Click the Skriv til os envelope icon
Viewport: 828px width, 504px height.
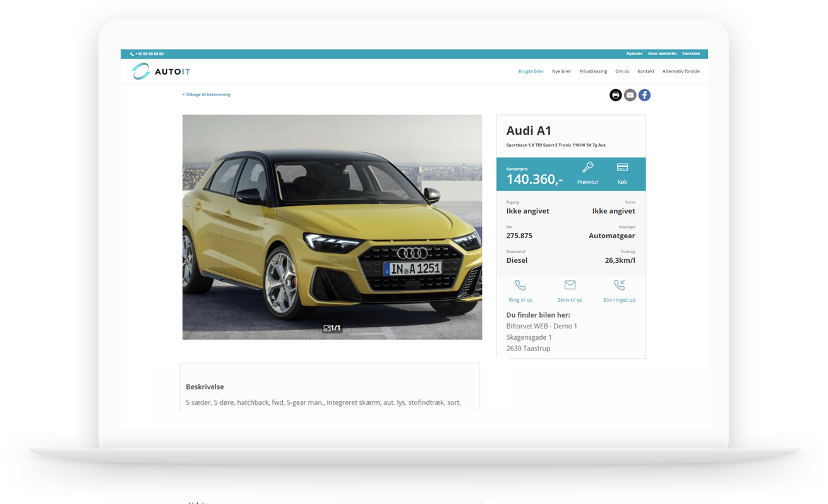point(570,285)
